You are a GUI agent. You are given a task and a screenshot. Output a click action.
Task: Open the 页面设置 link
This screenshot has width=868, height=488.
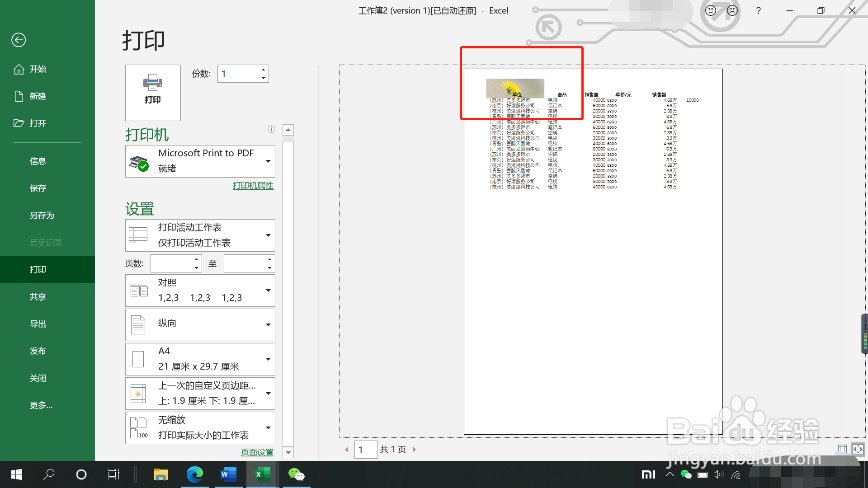pyautogui.click(x=257, y=452)
